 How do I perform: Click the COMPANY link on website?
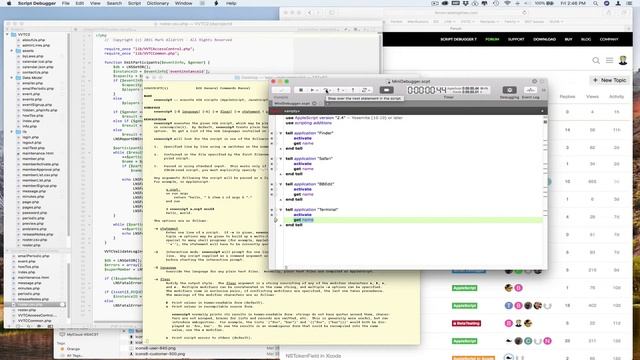click(x=609, y=40)
